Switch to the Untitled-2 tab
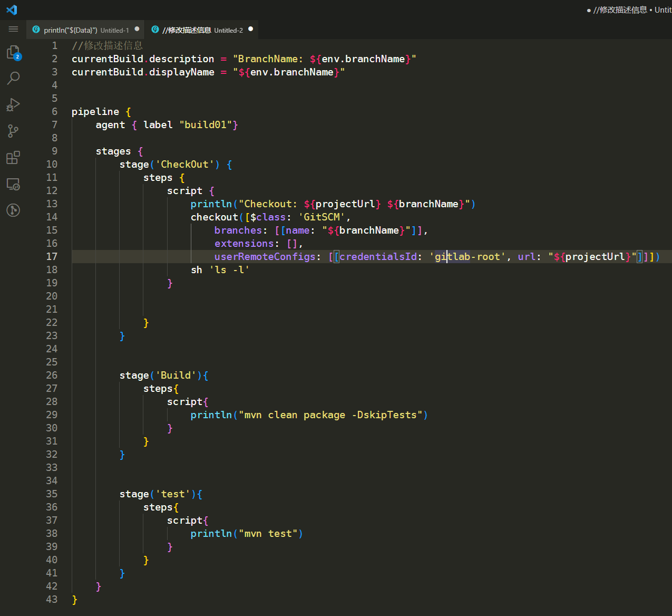This screenshot has width=672, height=616. (x=202, y=30)
